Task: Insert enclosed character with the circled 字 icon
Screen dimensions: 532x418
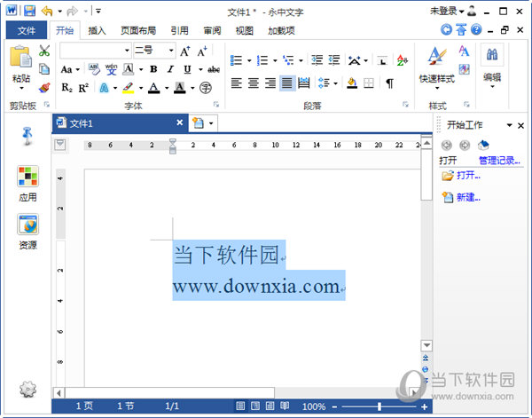Action: click(206, 88)
